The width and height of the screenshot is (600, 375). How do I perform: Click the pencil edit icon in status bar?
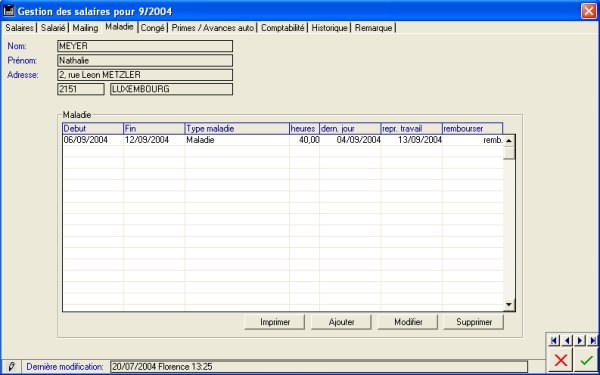tap(11, 367)
